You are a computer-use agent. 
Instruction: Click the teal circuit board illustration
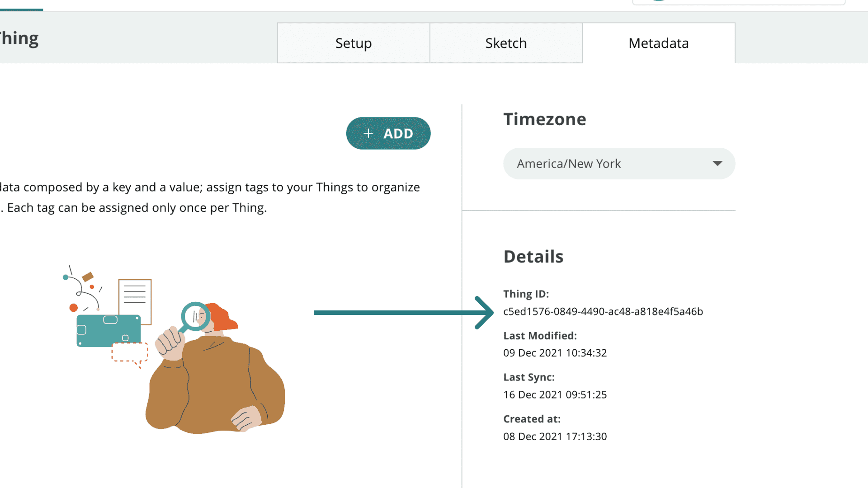(108, 330)
